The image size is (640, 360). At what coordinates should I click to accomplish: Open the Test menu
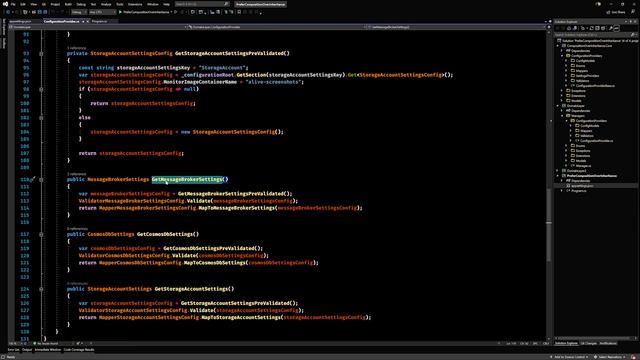[93, 4]
